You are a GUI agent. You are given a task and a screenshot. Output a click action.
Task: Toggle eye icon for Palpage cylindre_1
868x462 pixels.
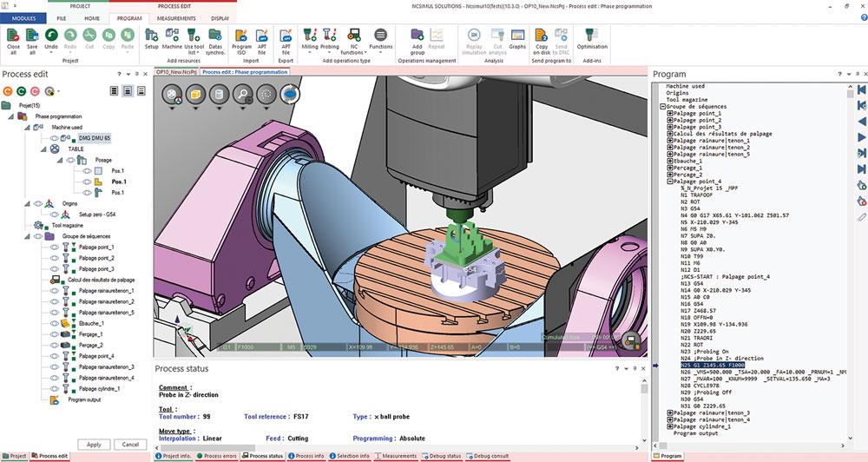(x=54, y=389)
